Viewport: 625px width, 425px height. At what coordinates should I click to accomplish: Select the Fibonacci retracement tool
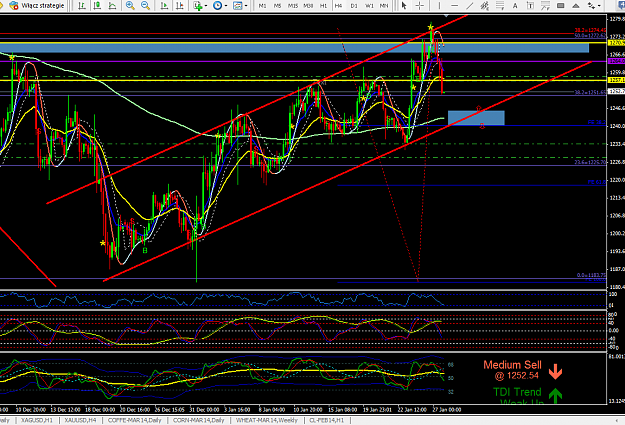500,6
